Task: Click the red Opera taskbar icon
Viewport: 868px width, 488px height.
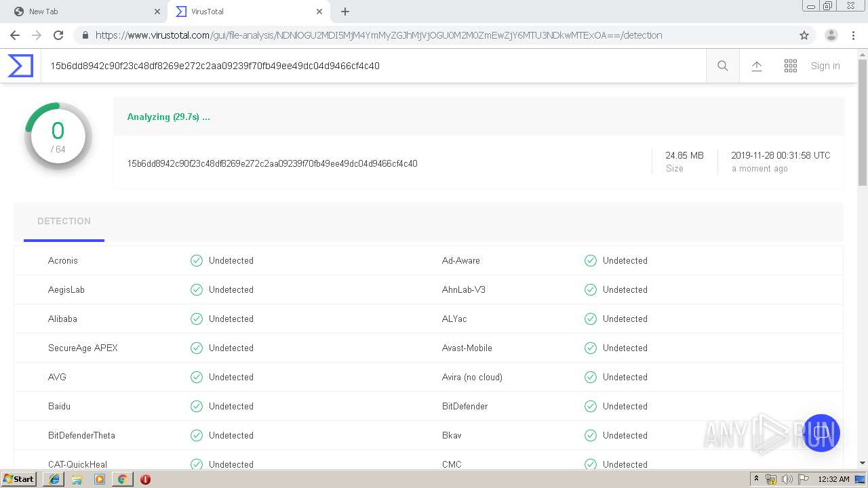Action: point(145,479)
